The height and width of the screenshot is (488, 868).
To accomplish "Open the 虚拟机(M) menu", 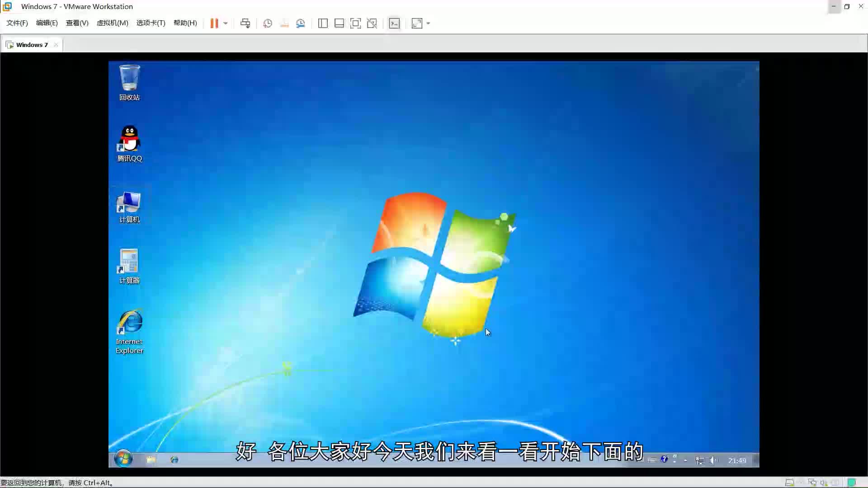I will point(113,23).
